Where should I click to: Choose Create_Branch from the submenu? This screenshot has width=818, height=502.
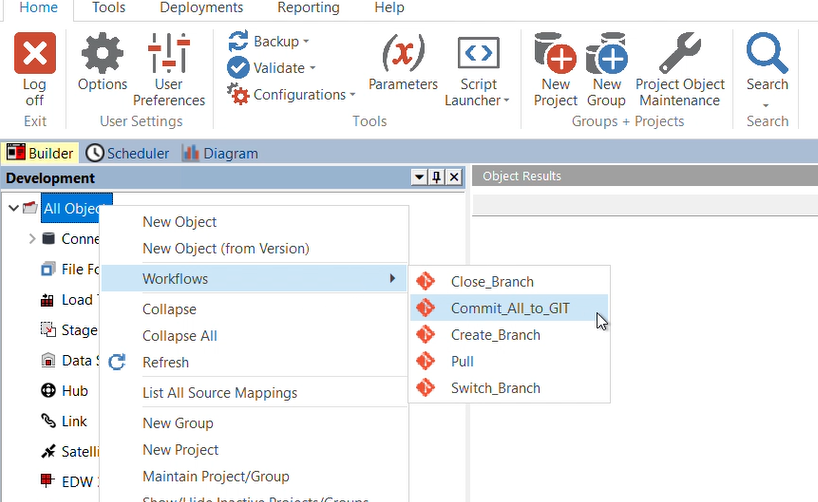495,335
